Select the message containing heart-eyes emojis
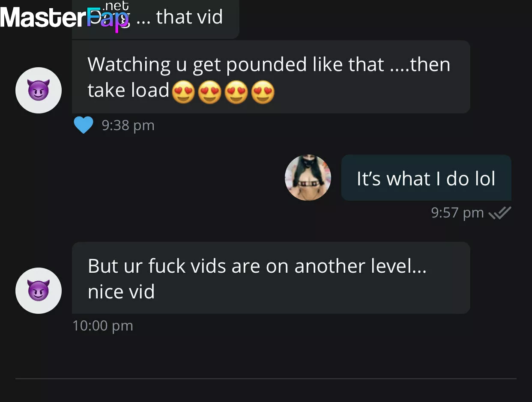 point(271,77)
